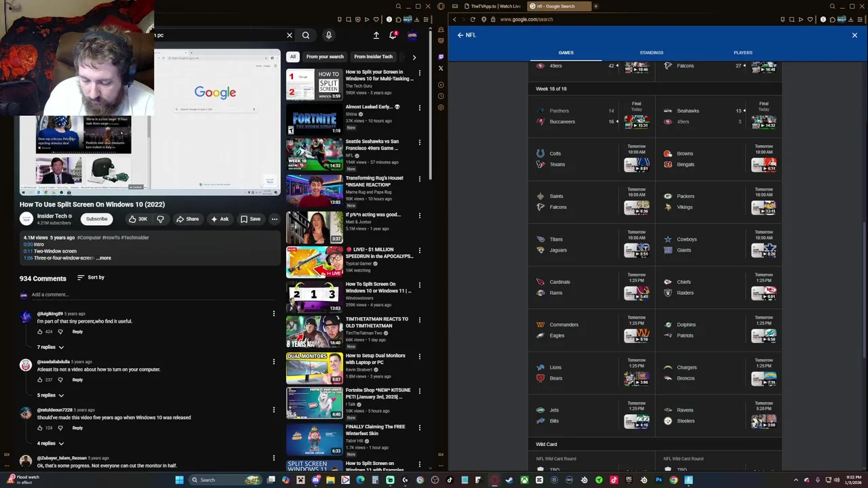Save the video to a playlist
Image resolution: width=868 pixels, height=488 pixels.
click(x=250, y=219)
